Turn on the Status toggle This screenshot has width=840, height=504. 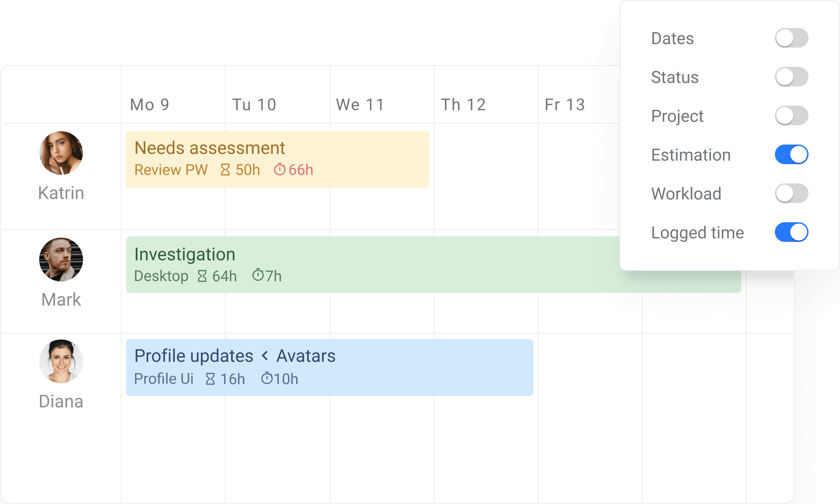pos(792,77)
